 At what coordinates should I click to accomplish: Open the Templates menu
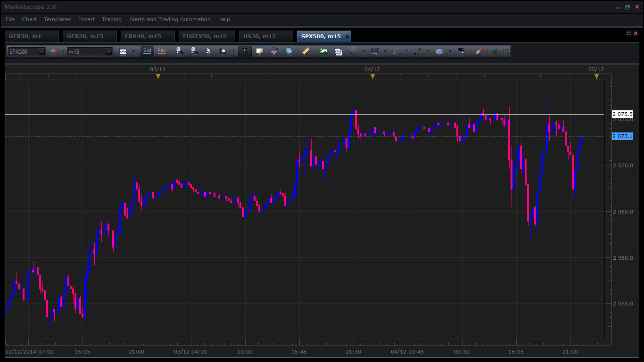click(x=58, y=19)
